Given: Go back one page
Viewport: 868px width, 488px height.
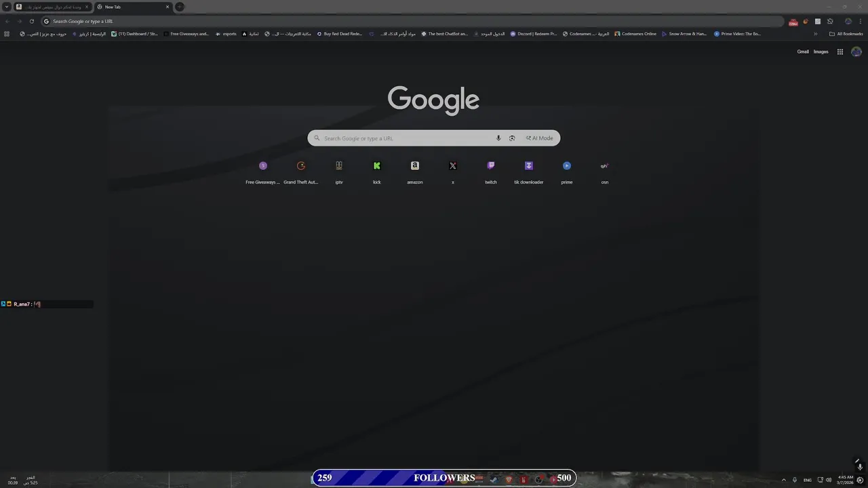Looking at the screenshot, I should 7,21.
